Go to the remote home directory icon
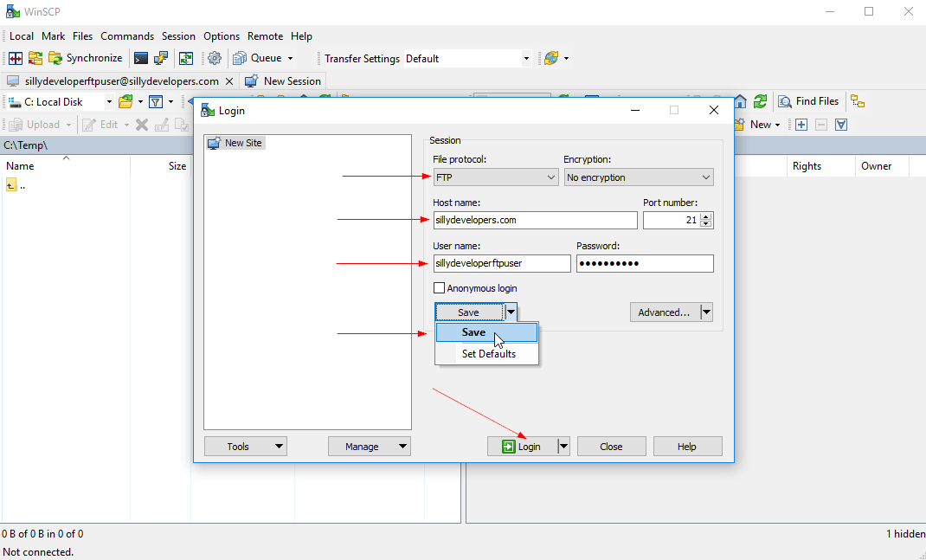Image resolution: width=926 pixels, height=560 pixels. [x=740, y=101]
